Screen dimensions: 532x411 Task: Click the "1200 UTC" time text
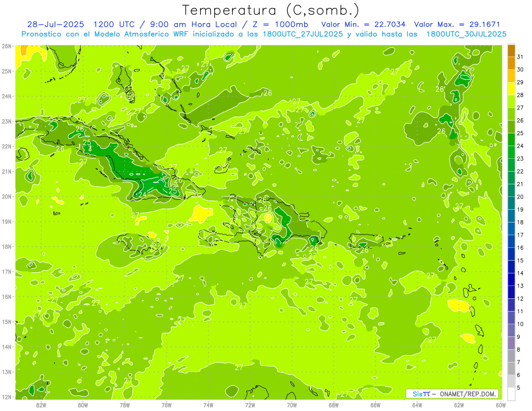[115, 24]
